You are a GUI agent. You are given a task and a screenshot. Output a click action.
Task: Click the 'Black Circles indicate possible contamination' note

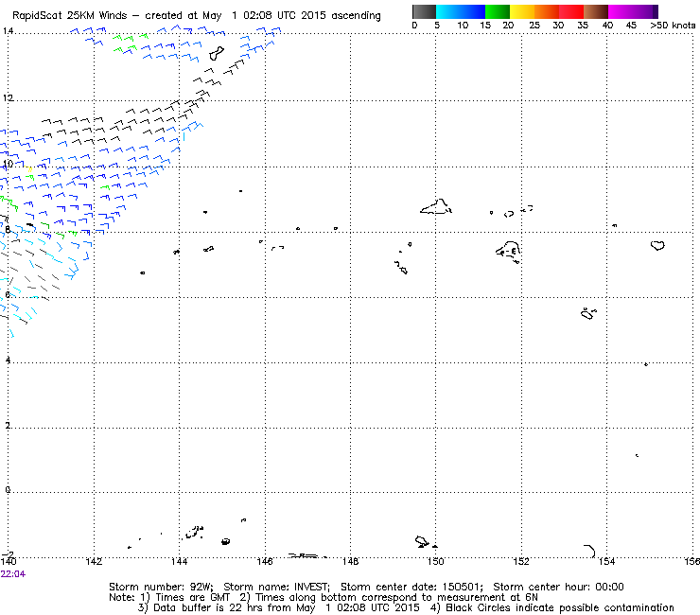tap(560, 607)
